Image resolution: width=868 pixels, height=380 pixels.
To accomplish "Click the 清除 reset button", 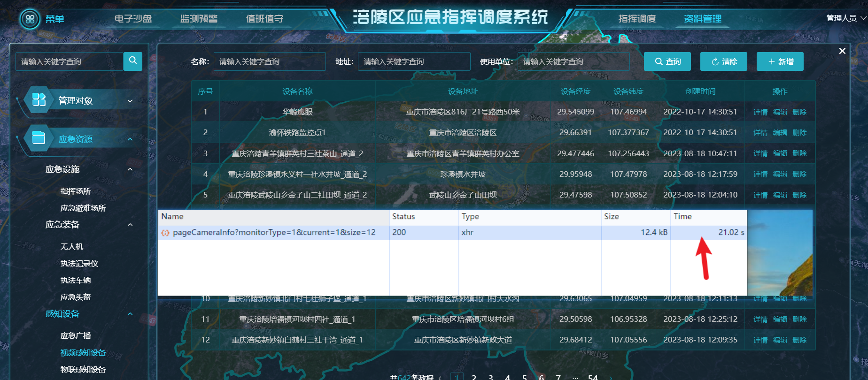I will [723, 61].
